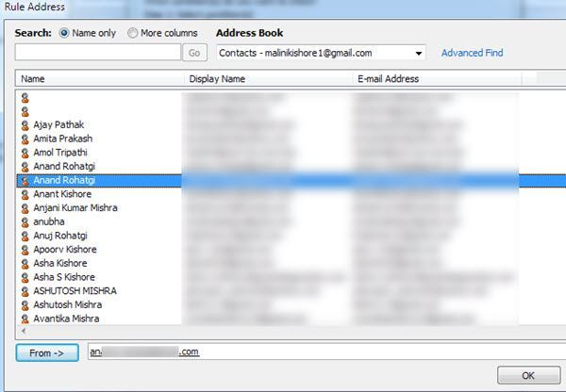The width and height of the screenshot is (566, 392).
Task: Confirm with the OK button
Action: pyautogui.click(x=528, y=375)
